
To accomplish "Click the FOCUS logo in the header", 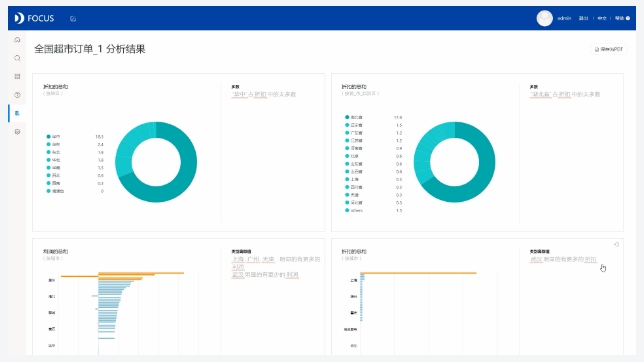I will click(34, 18).
